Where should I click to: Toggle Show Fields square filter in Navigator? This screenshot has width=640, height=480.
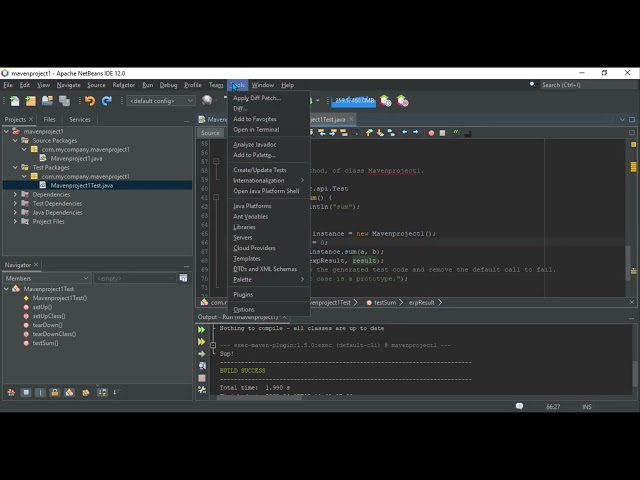click(26, 392)
